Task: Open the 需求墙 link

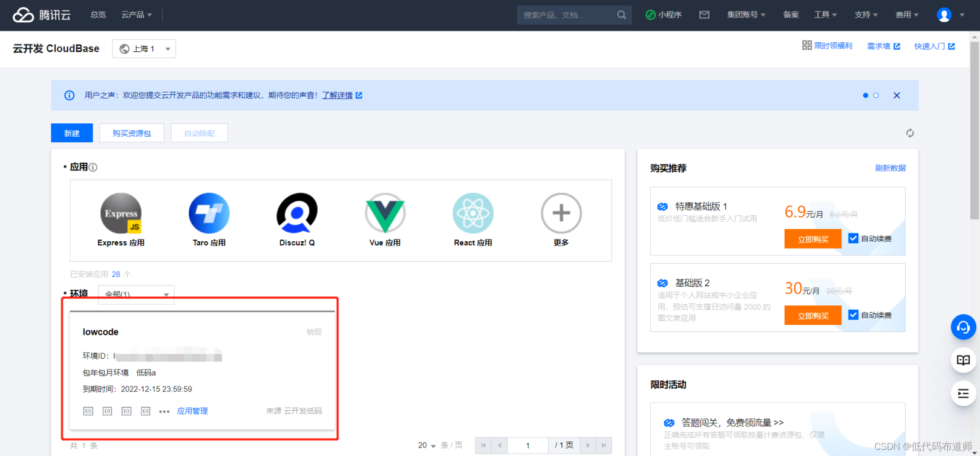Action: 884,47
